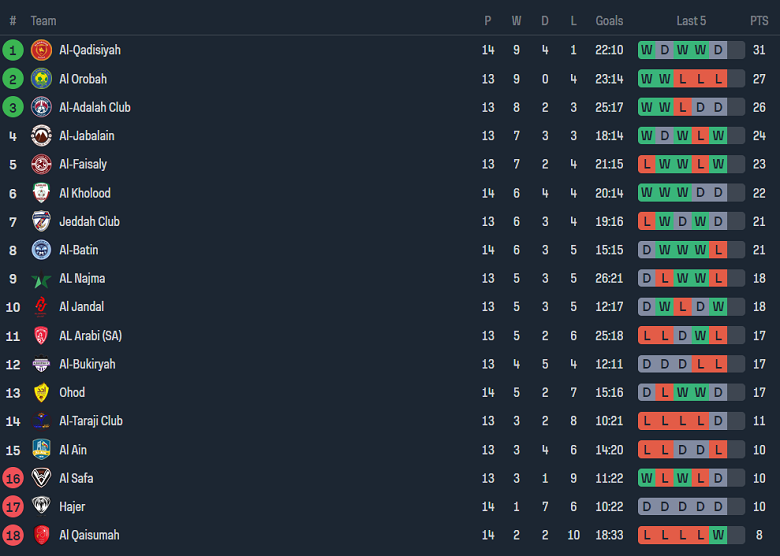
Task: Click the red position 16 rank badge
Action: (13, 478)
